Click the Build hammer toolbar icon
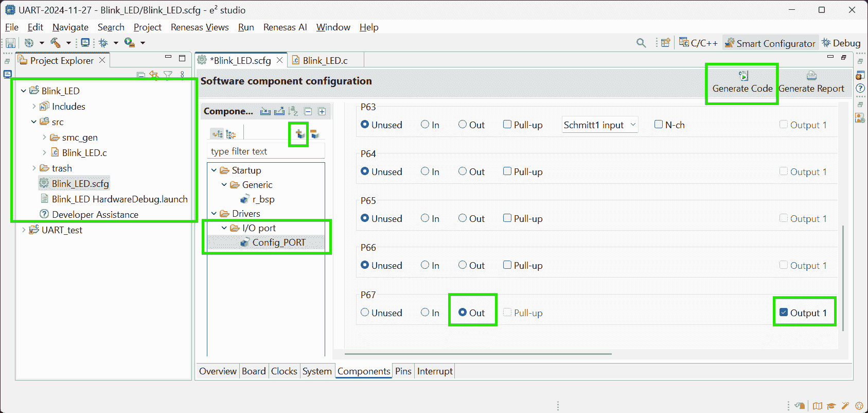This screenshot has width=868, height=413. pos(56,43)
